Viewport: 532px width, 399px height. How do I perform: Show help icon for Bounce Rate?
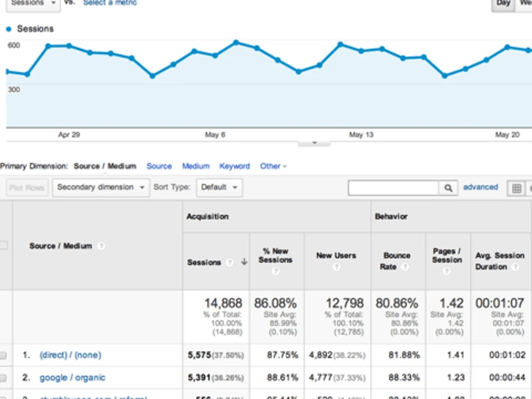(x=404, y=267)
